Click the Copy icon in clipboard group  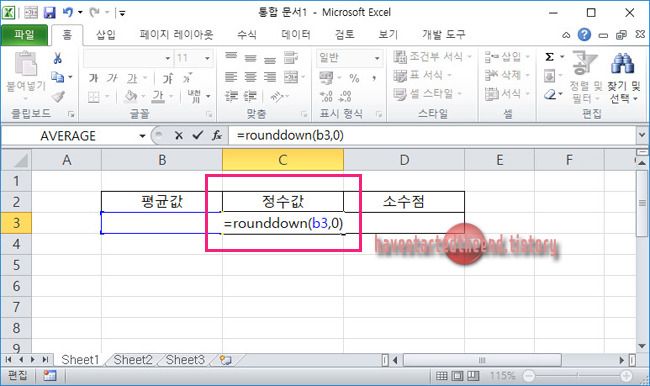coord(57,77)
